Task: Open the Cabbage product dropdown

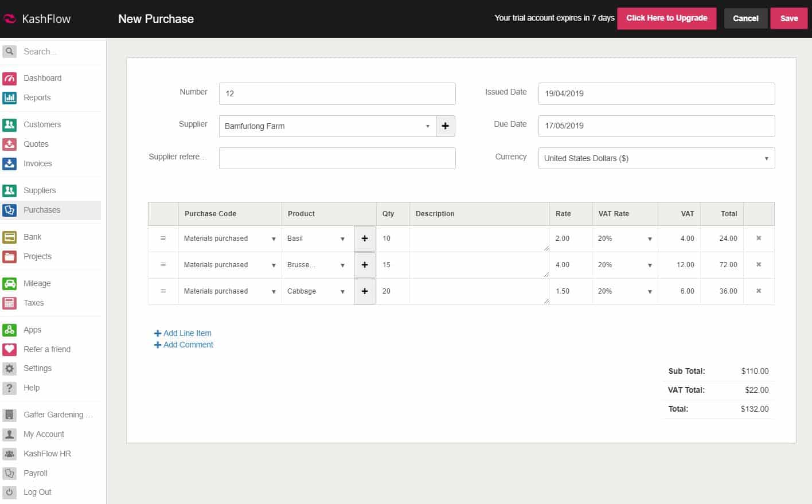Action: (x=317, y=291)
